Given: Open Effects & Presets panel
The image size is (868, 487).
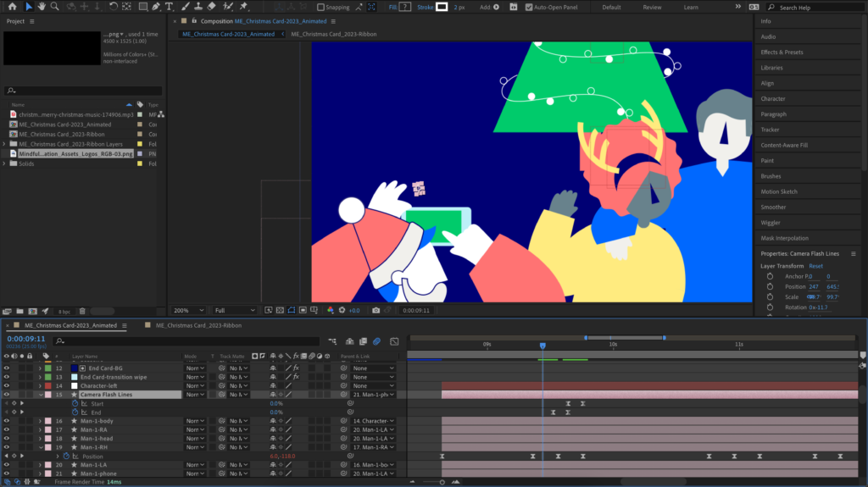Looking at the screenshot, I should 782,52.
